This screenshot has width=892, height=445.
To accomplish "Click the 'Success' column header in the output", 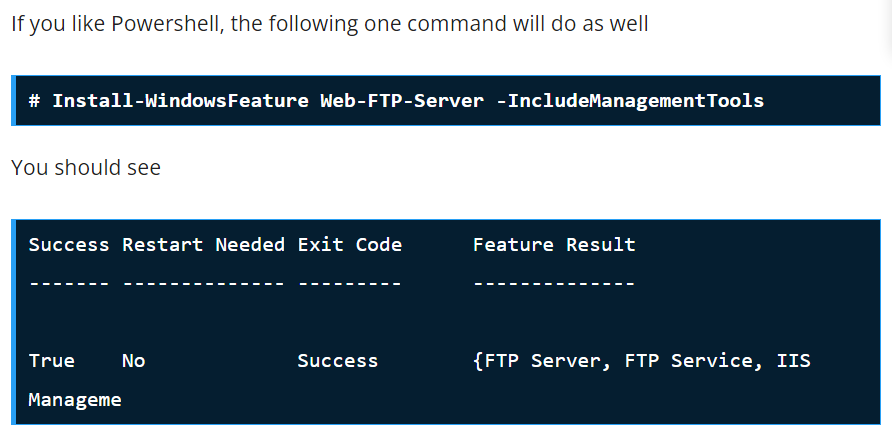I will point(69,245).
